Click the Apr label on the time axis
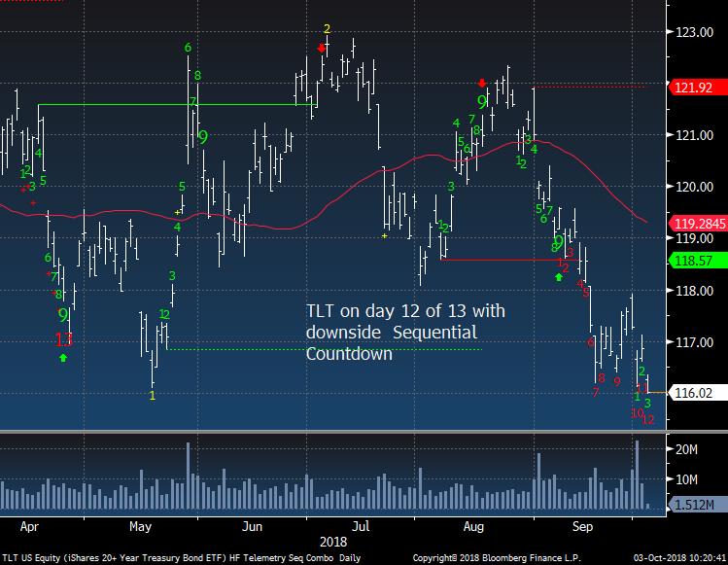Viewport: 728px width, 565px height. pyautogui.click(x=29, y=527)
